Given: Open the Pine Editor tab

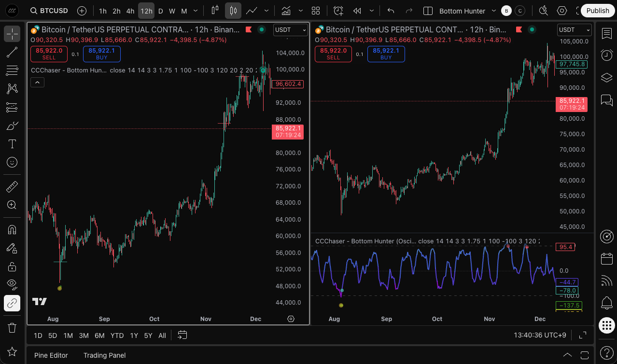Looking at the screenshot, I should 51,355.
